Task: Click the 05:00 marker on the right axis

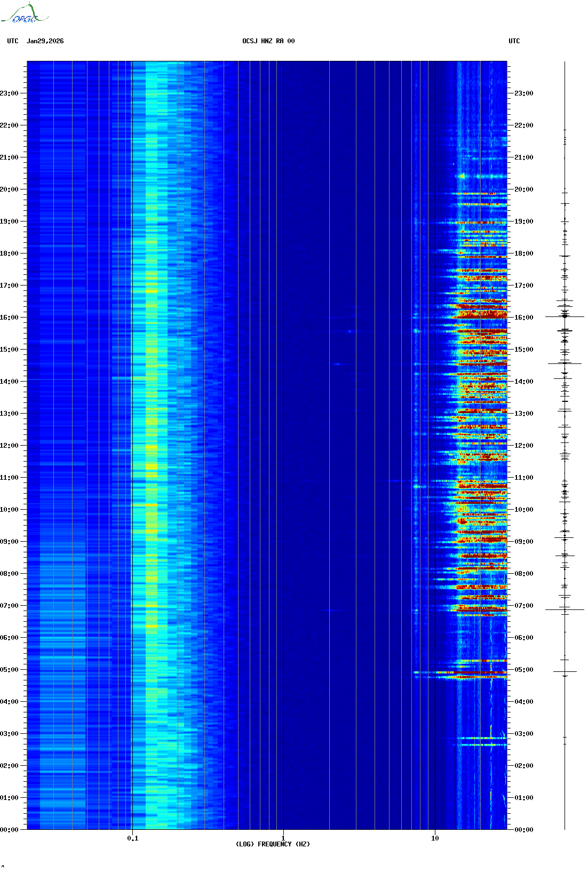Action: click(523, 669)
